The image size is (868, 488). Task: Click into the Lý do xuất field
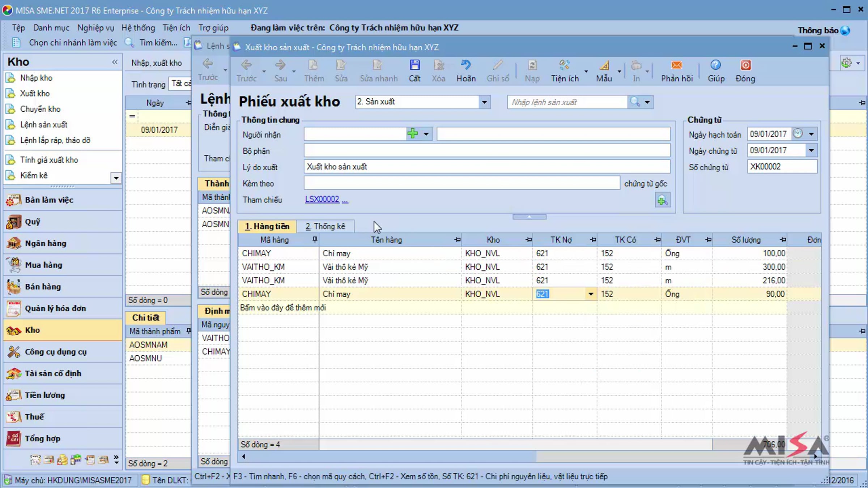click(x=487, y=167)
